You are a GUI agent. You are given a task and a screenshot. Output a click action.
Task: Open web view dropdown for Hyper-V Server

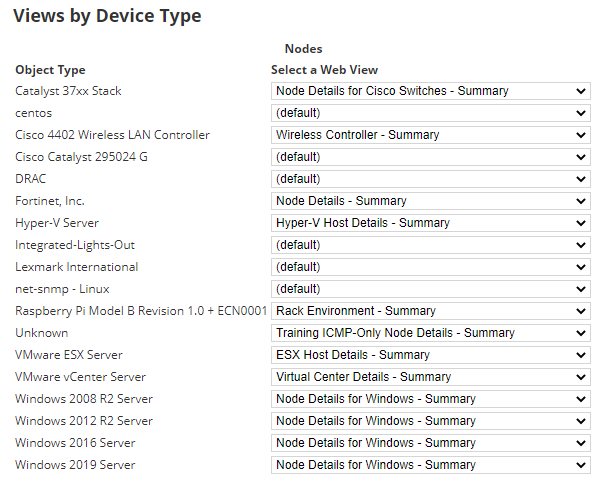click(431, 223)
